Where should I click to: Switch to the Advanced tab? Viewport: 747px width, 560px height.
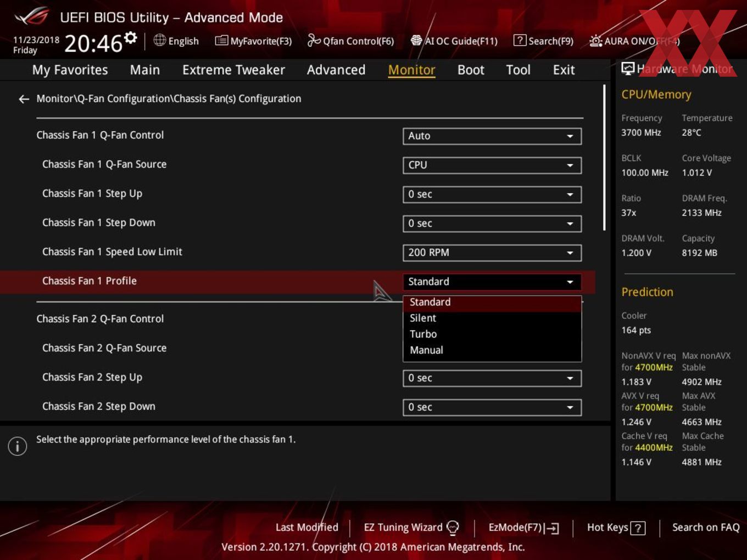click(336, 70)
